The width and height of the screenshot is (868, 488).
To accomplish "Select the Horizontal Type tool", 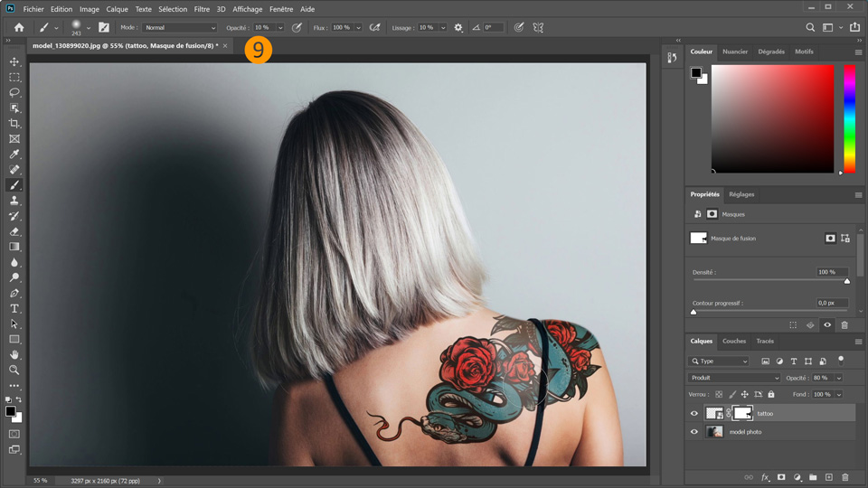I will click(x=14, y=309).
